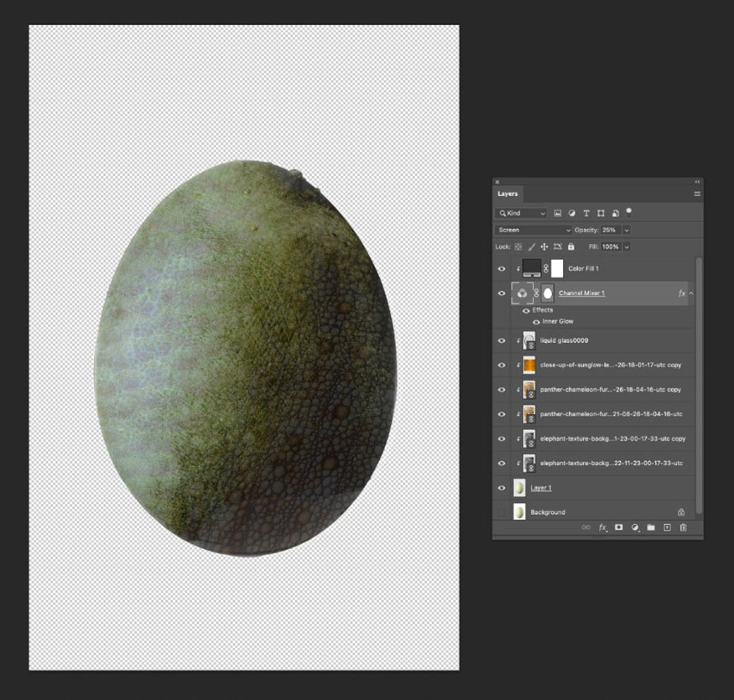Screen dimensions: 734x700
Task: Add a layer style via fx button
Action: click(602, 527)
